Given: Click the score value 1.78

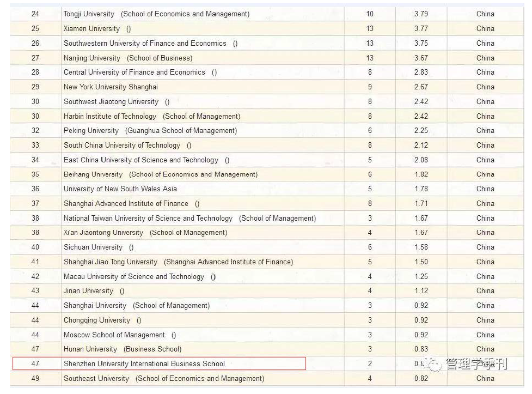Looking at the screenshot, I should coord(421,189).
